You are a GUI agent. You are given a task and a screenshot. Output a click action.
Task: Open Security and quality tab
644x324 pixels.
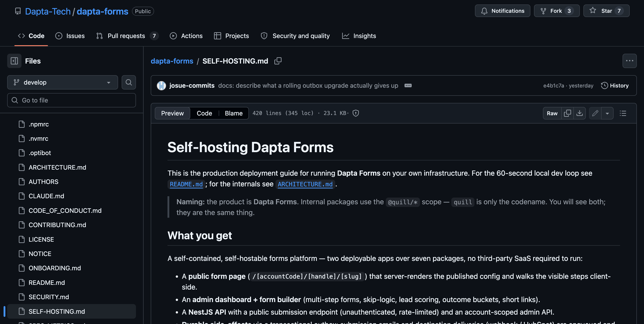click(x=295, y=36)
